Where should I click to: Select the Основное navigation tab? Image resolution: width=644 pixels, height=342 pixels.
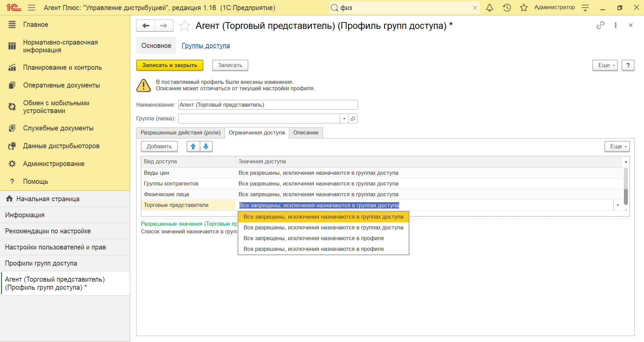coord(156,46)
